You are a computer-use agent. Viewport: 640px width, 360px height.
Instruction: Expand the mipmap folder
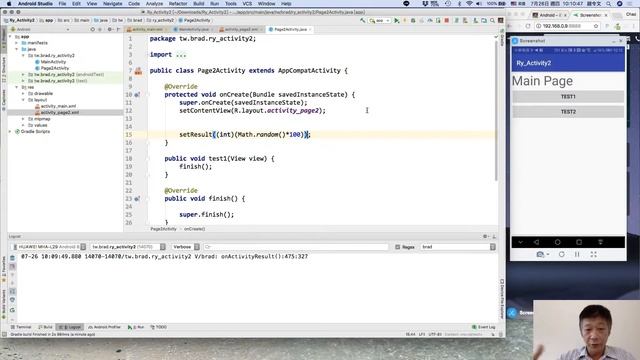coord(23,119)
